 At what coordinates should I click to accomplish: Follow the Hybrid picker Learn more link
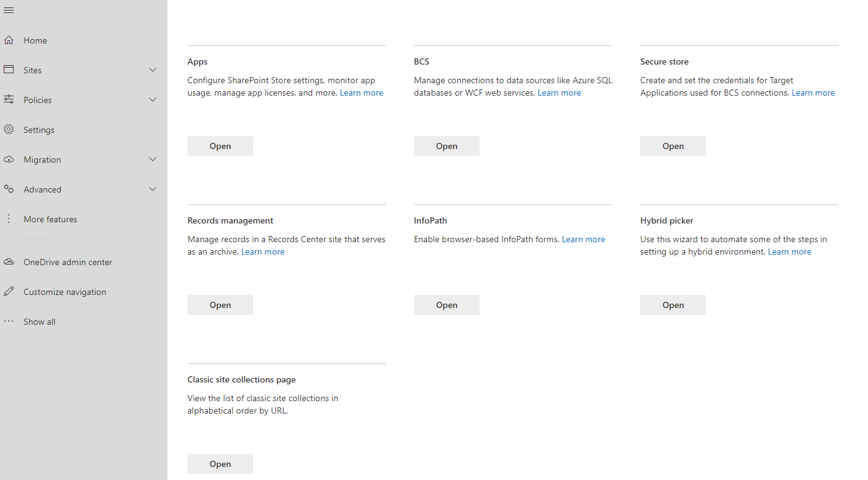[790, 251]
